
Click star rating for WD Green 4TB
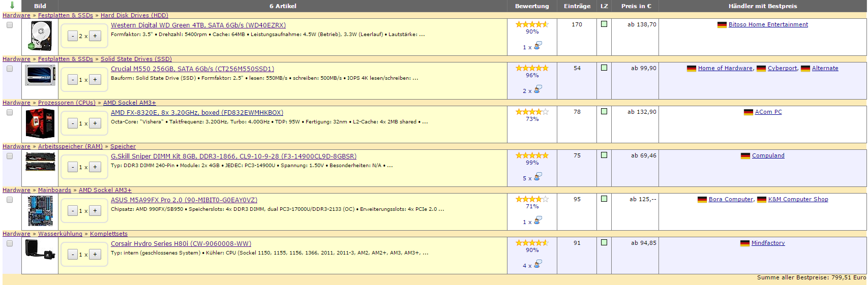532,24
